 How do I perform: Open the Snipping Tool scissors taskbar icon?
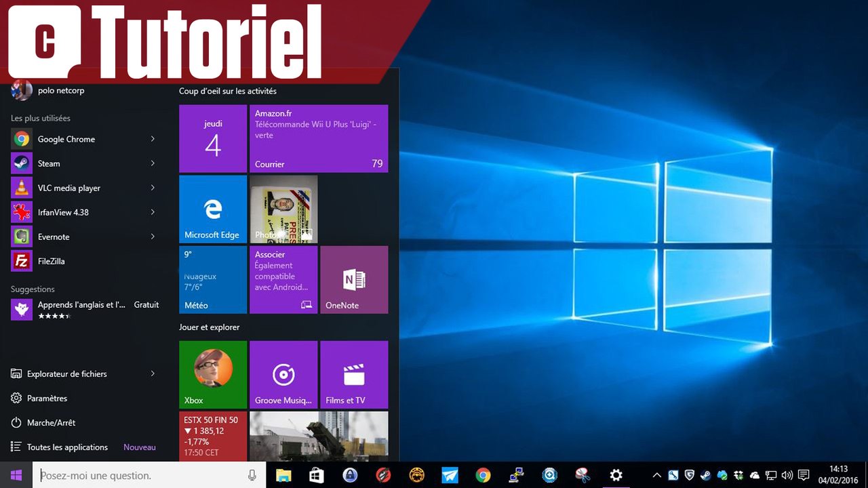(583, 475)
